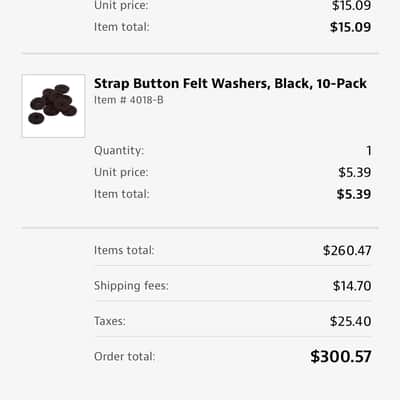Image resolution: width=400 pixels, height=400 pixels.
Task: Click the $14.70 shipping fees amount
Action: [x=352, y=286]
